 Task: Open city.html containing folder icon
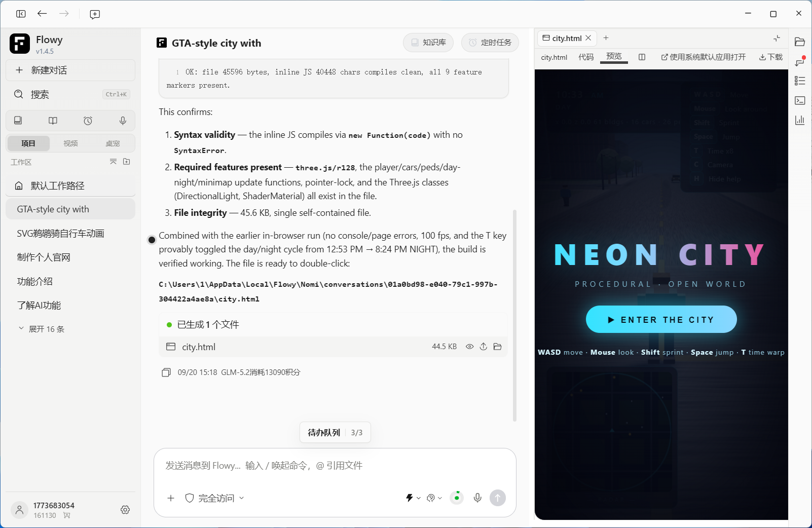497,347
